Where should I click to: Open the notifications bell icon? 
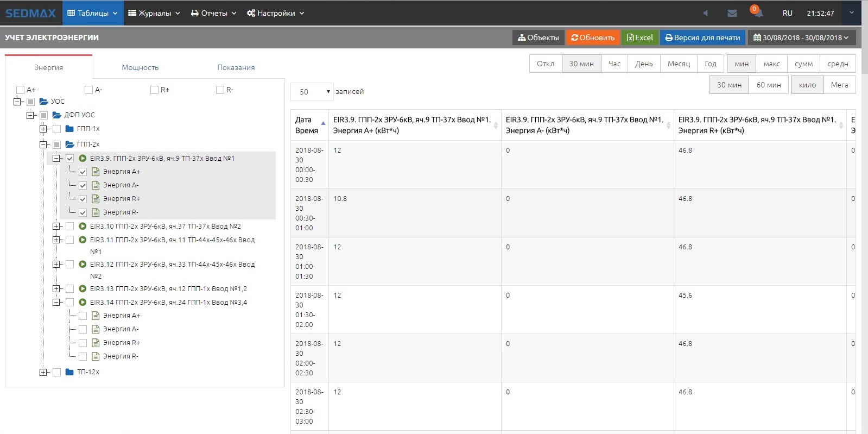tap(758, 13)
